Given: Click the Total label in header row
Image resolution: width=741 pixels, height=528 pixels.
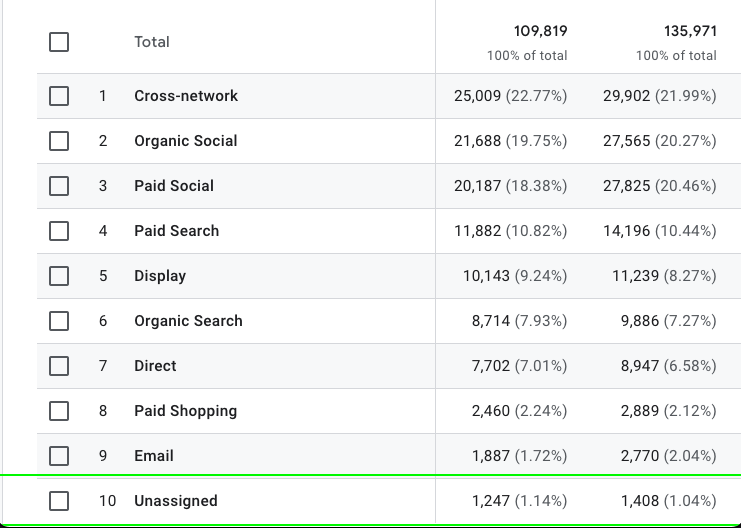Looking at the screenshot, I should coord(152,42).
